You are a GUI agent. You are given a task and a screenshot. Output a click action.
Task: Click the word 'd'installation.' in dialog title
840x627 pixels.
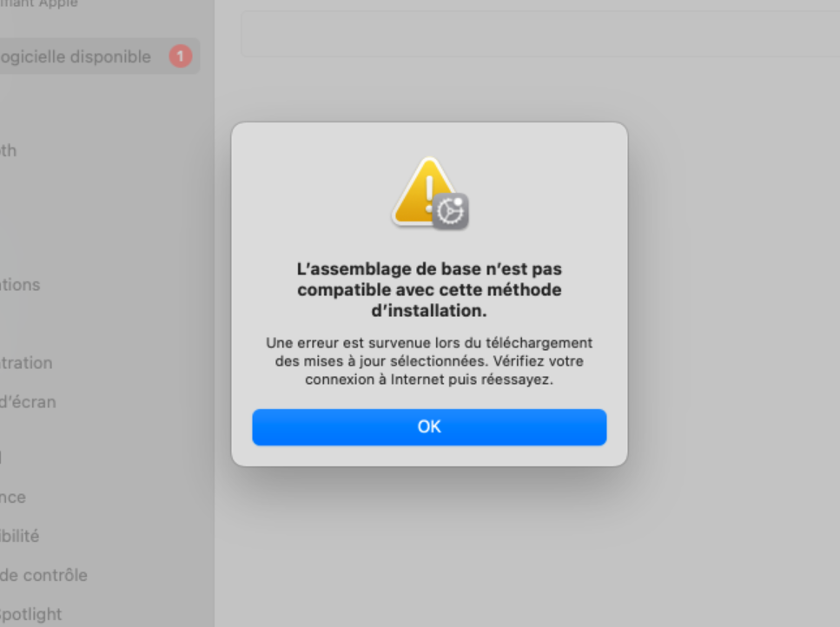point(429,311)
